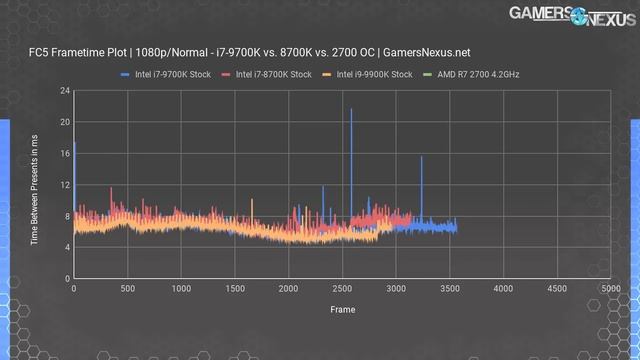Click the blue Intel i7-9700K Stock legend swatch
The width and height of the screenshot is (640, 360).
[125, 75]
